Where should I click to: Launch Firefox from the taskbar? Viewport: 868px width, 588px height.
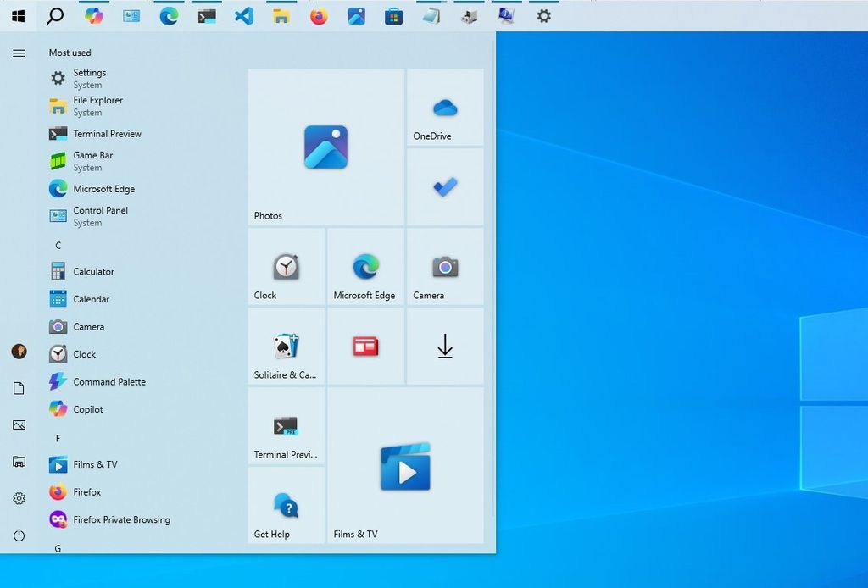coord(319,16)
